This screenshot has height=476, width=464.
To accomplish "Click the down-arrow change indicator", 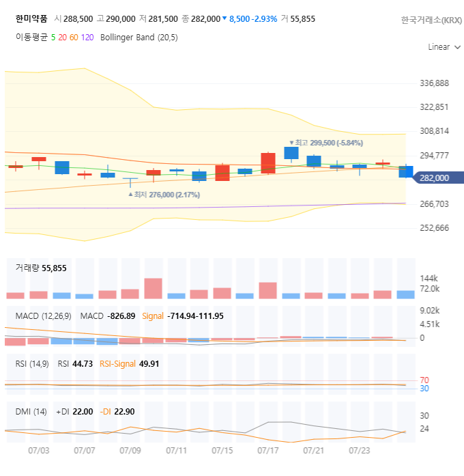I will pyautogui.click(x=224, y=18).
